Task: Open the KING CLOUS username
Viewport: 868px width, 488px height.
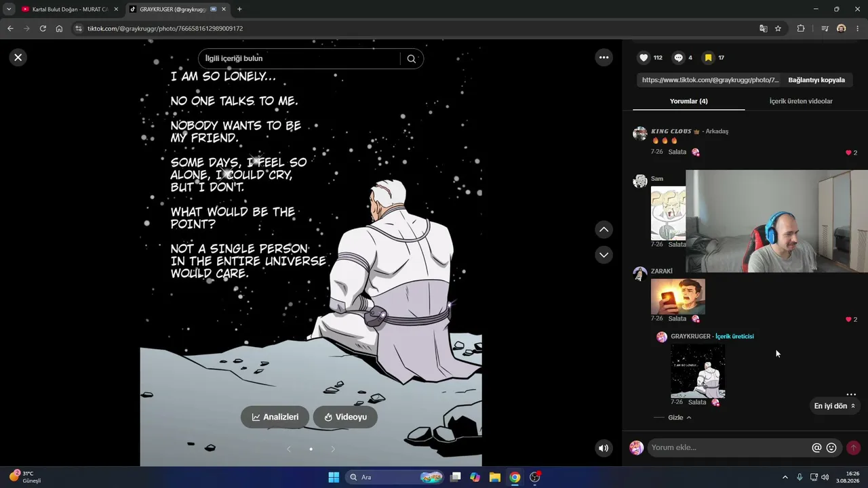Action: [671, 131]
